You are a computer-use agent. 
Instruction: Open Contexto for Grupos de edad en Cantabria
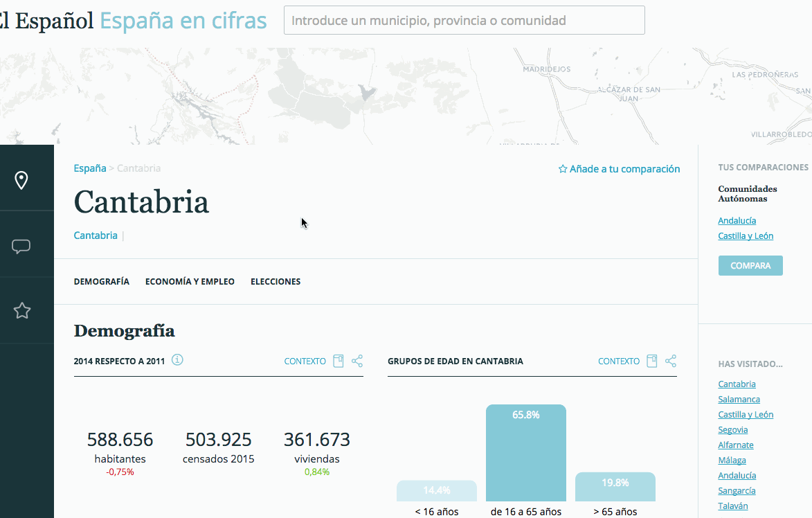point(619,361)
